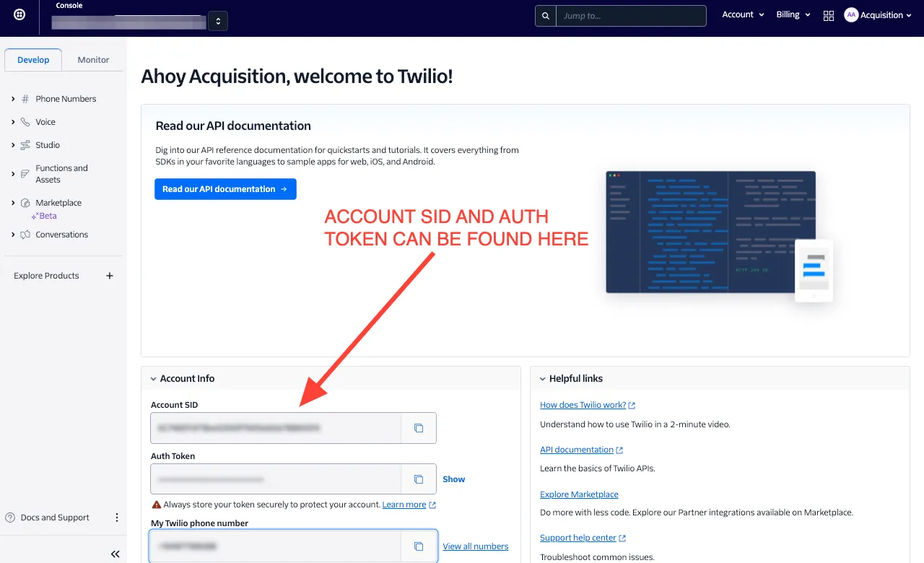Screen dimensions: 924x563
Task: Click the search magnifier icon
Action: coord(546,16)
